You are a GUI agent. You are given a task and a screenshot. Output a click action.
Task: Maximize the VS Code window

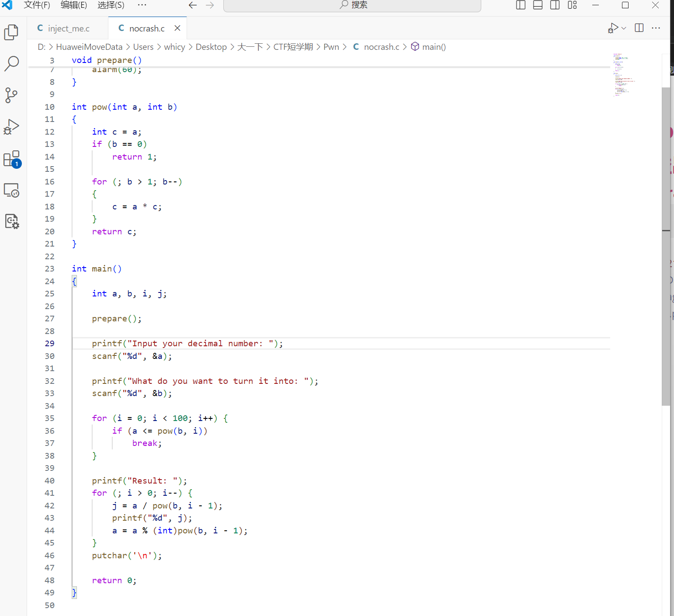[625, 5]
